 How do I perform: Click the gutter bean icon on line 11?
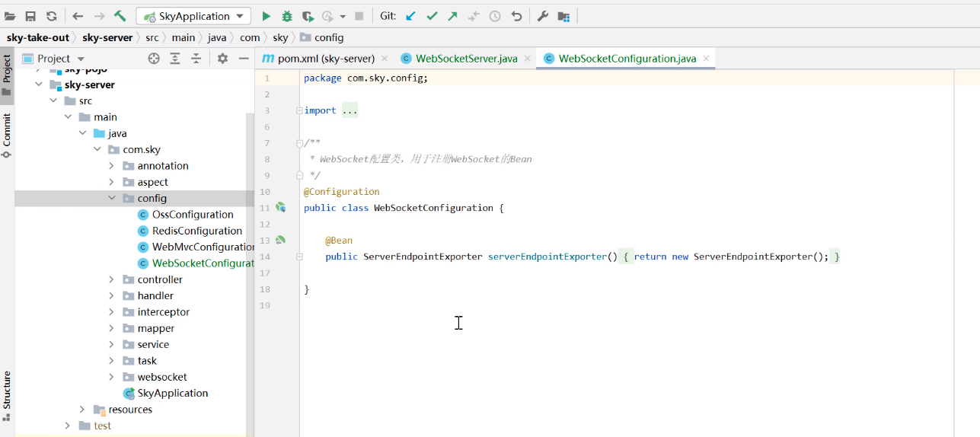tap(280, 207)
